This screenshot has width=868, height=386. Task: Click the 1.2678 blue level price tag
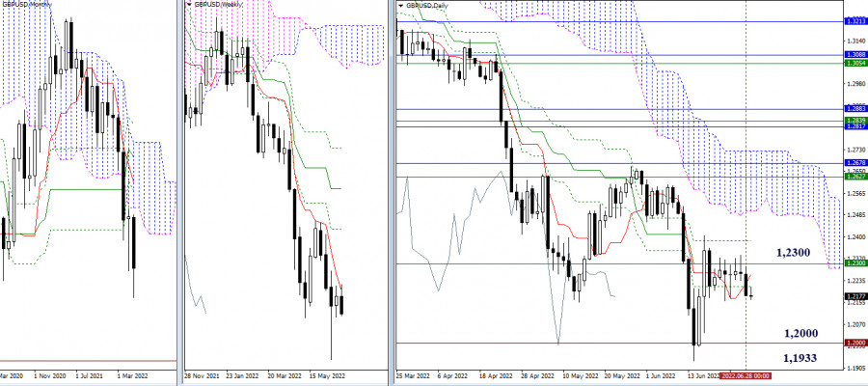point(856,163)
